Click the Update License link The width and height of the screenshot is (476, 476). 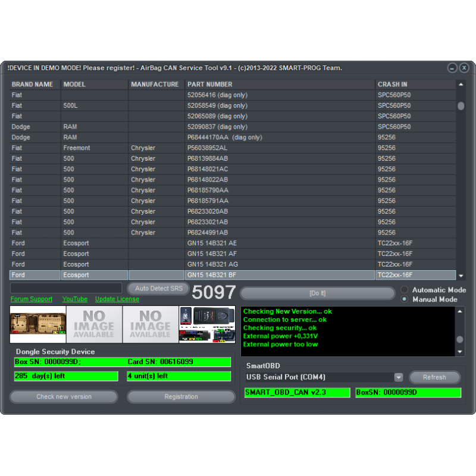[x=117, y=299]
